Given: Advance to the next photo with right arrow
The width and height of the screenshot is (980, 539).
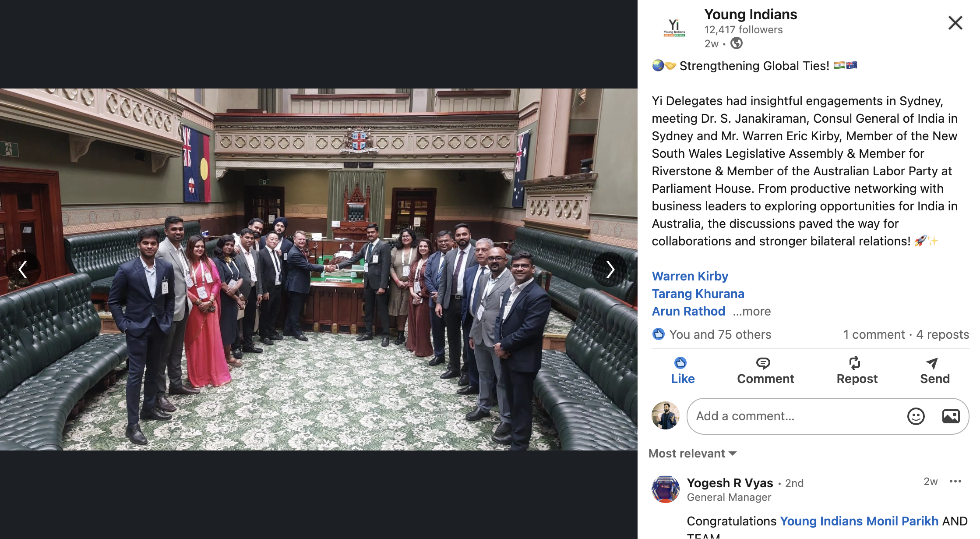Looking at the screenshot, I should (x=610, y=269).
